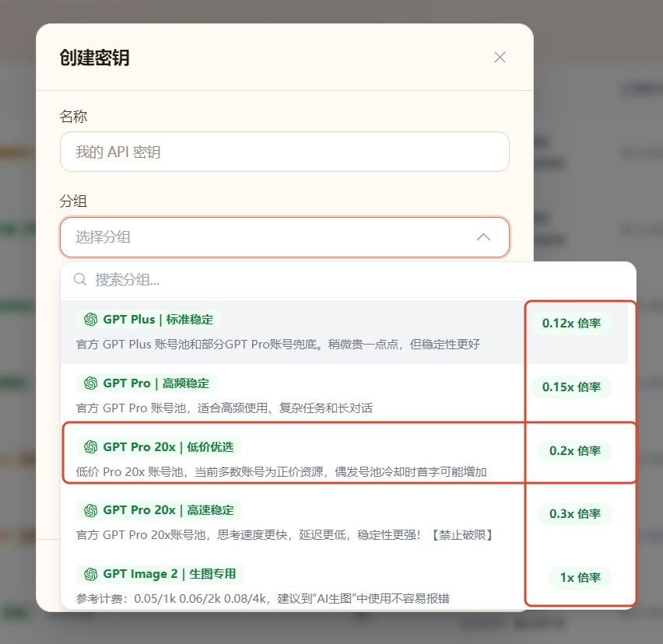The height and width of the screenshot is (644, 663).
Task: Click OpenAI logo icon beside GPT Pro | 高频稳定
Action: click(x=90, y=383)
